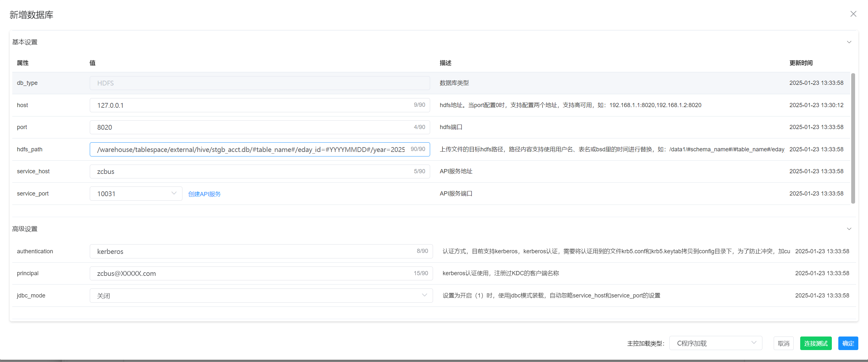868x362 pixels.
Task: Open the jdbc_mode 关闭 dropdown
Action: click(x=261, y=295)
